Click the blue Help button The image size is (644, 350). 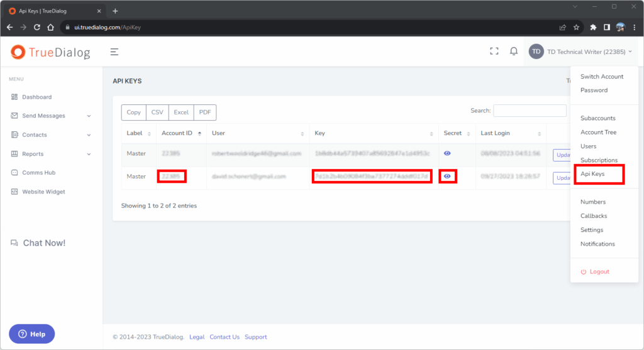32,334
